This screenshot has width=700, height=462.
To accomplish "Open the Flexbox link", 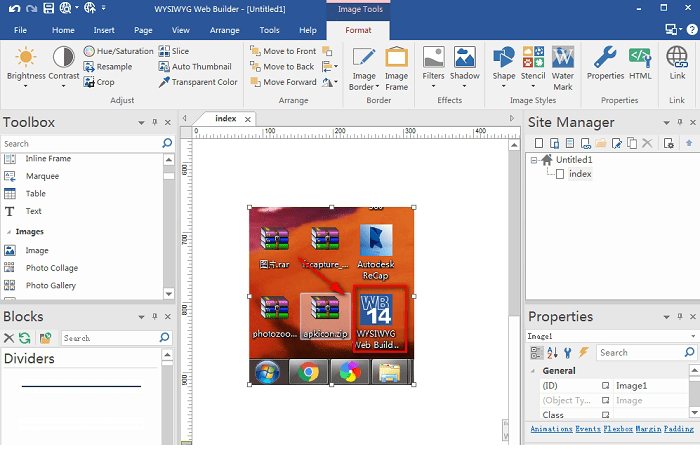I will click(x=618, y=429).
